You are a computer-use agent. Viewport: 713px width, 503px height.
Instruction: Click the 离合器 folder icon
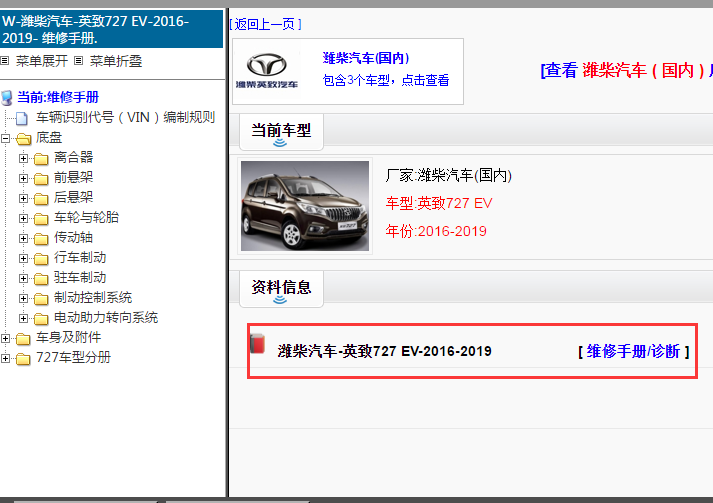point(41,158)
